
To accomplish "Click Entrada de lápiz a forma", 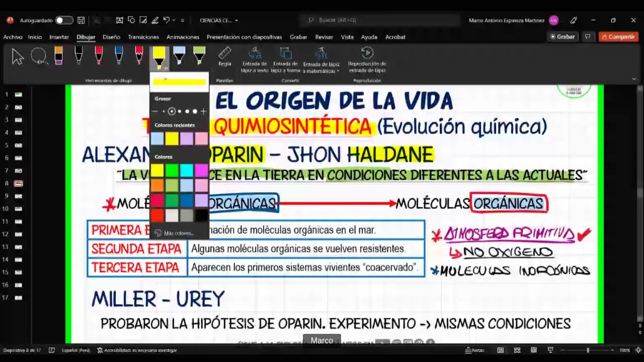I will 286,60.
